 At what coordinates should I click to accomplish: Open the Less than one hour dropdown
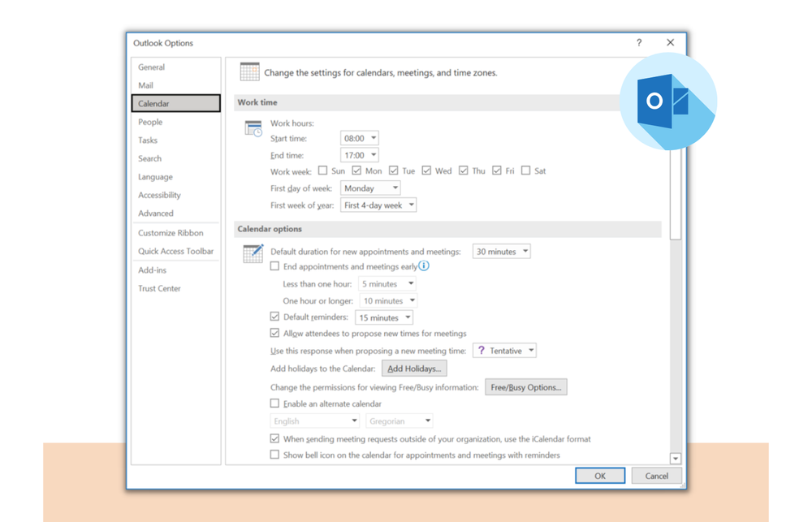[x=387, y=284]
